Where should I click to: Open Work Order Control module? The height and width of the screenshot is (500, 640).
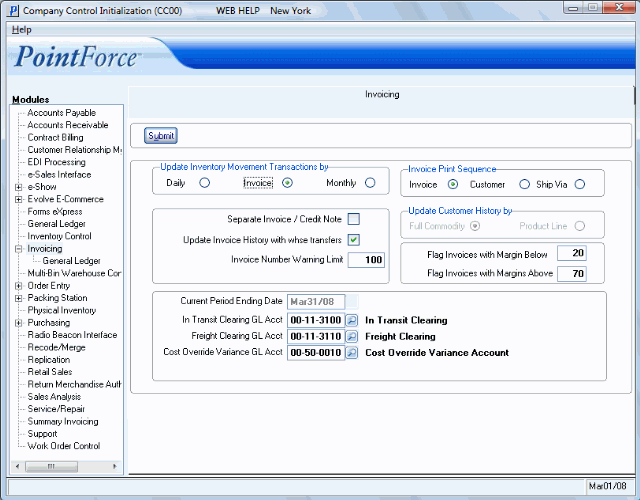coord(64,446)
